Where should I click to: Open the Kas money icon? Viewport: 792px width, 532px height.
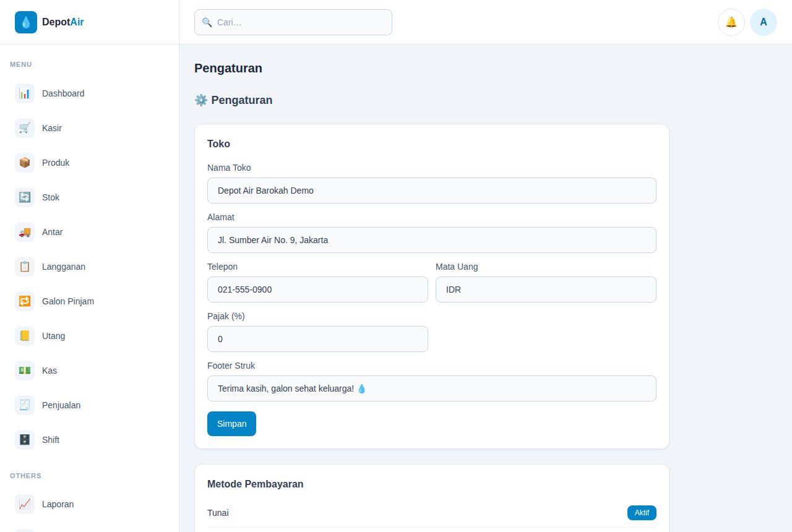(25, 371)
